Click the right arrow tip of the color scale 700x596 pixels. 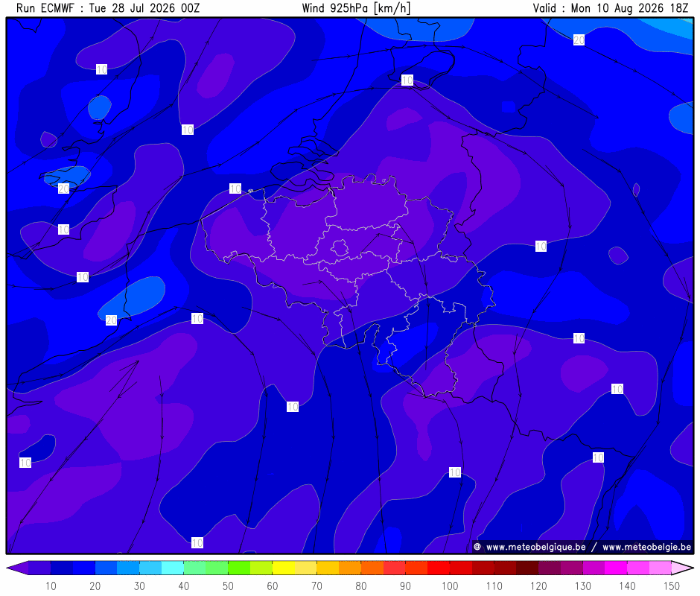(683, 568)
